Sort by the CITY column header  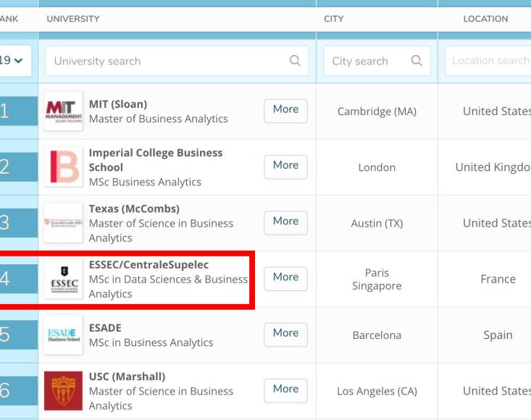click(333, 19)
